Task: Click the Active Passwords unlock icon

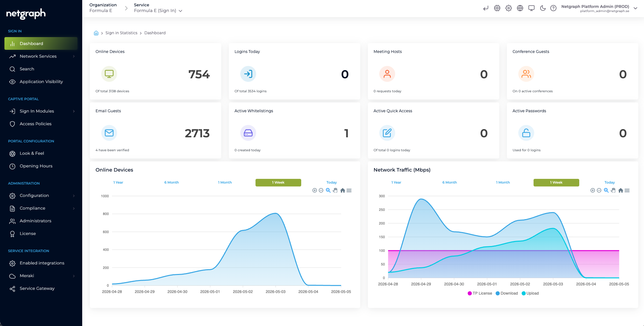Action: pos(526,133)
